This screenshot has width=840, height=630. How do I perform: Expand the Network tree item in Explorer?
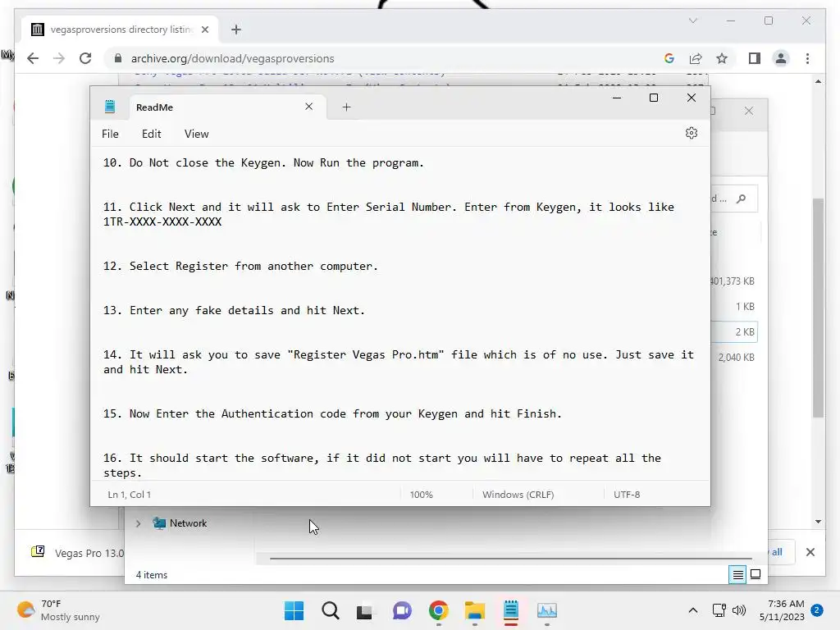point(138,523)
